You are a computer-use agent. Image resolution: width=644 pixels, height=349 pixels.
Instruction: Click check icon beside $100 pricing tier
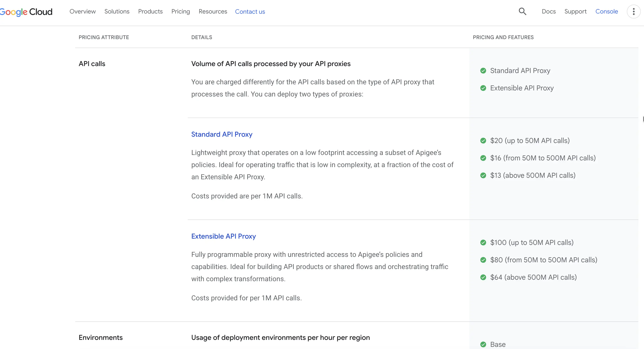[483, 243]
